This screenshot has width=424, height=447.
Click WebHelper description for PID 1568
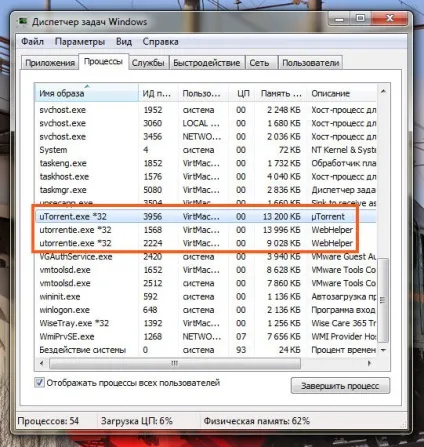(x=332, y=230)
